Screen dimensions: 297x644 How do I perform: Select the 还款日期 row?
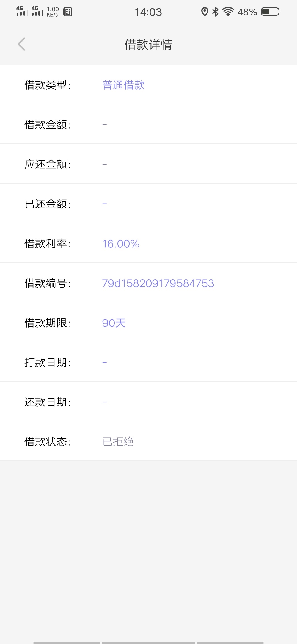pos(148,402)
